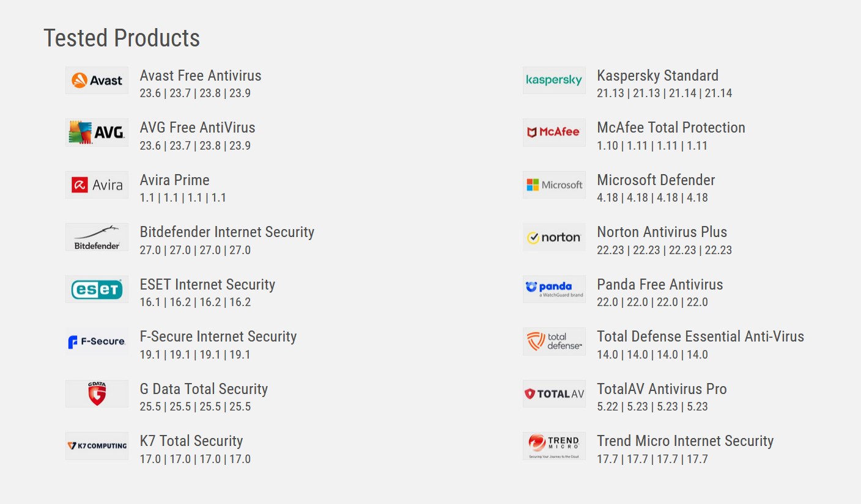This screenshot has width=861, height=504.
Task: Click the McAfee logo icon
Action: 554,133
